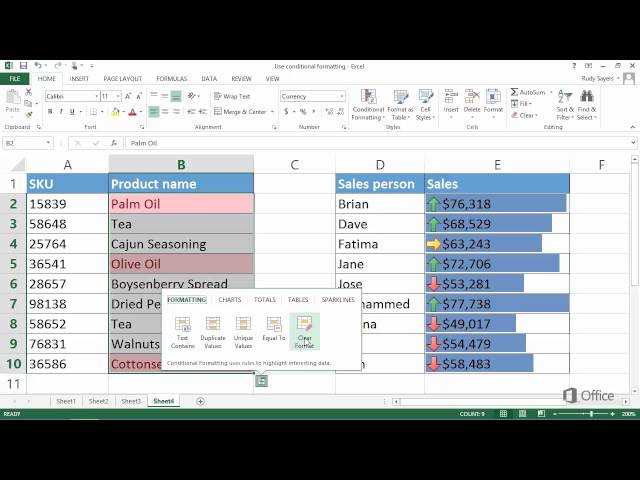Adjust the zoom slider handle
The height and width of the screenshot is (480, 640).
pyautogui.click(x=591, y=414)
